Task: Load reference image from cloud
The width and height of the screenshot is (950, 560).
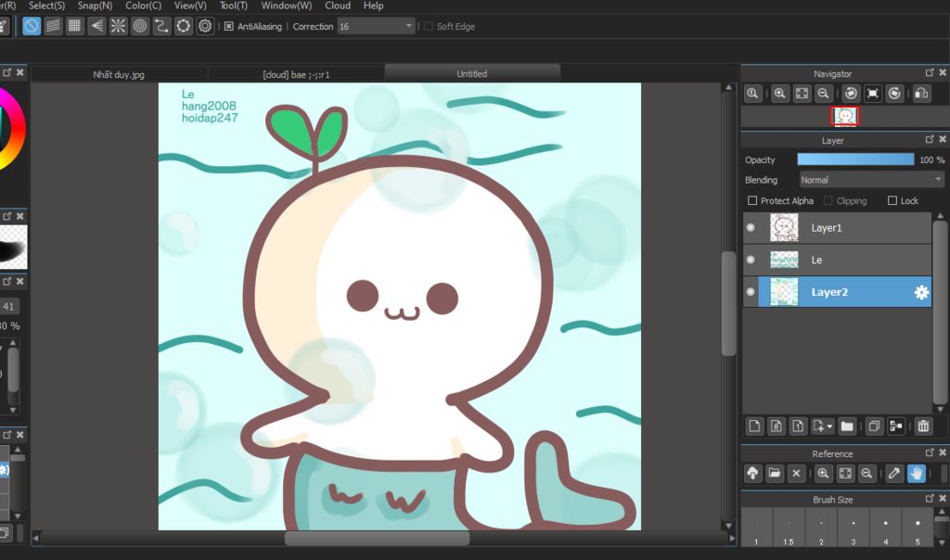Action: 752,474
